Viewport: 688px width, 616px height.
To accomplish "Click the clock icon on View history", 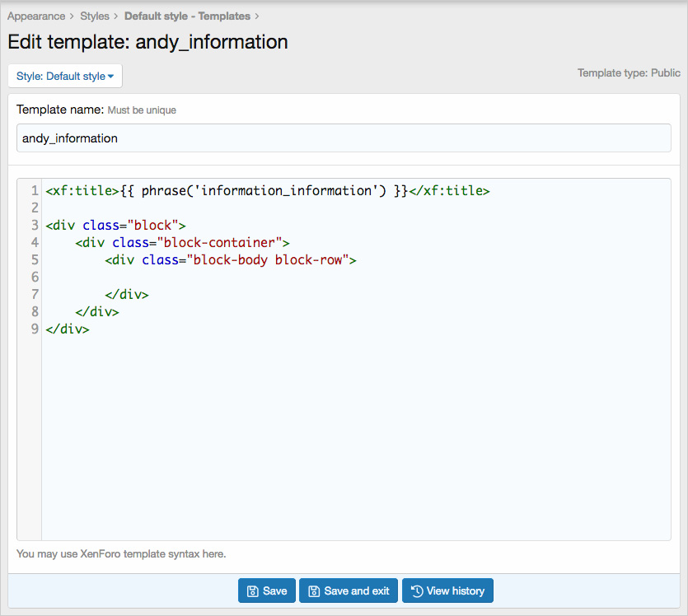I will coord(417,591).
